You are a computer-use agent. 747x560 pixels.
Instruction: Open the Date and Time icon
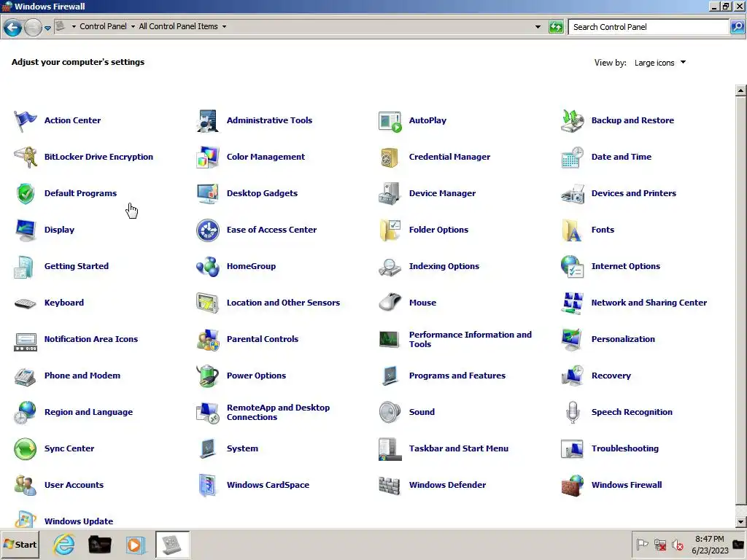tap(572, 157)
